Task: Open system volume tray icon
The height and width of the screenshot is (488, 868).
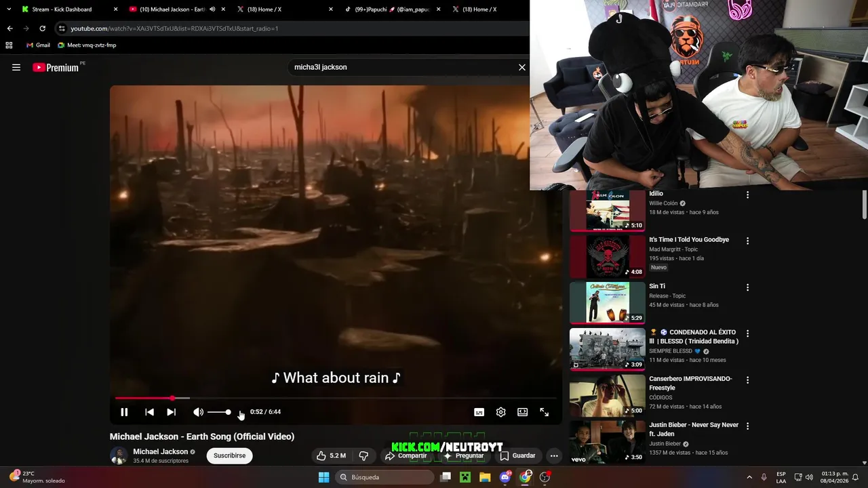Action: 809,477
